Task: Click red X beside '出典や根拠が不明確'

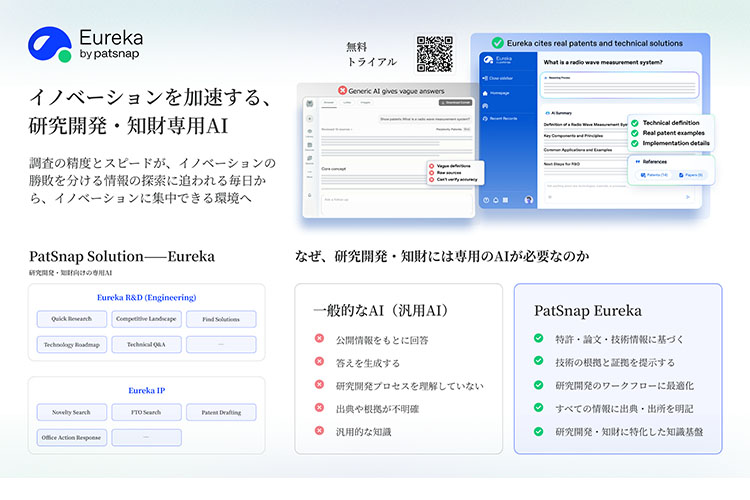Action: tap(319, 407)
